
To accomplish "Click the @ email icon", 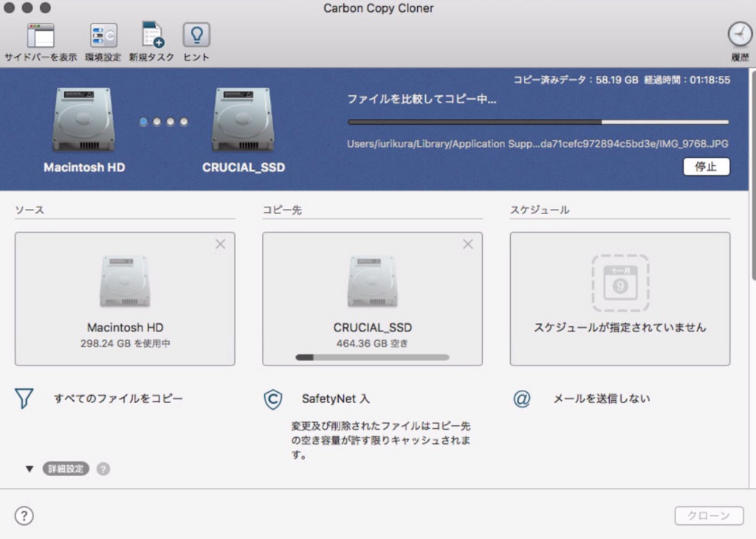I will [522, 399].
